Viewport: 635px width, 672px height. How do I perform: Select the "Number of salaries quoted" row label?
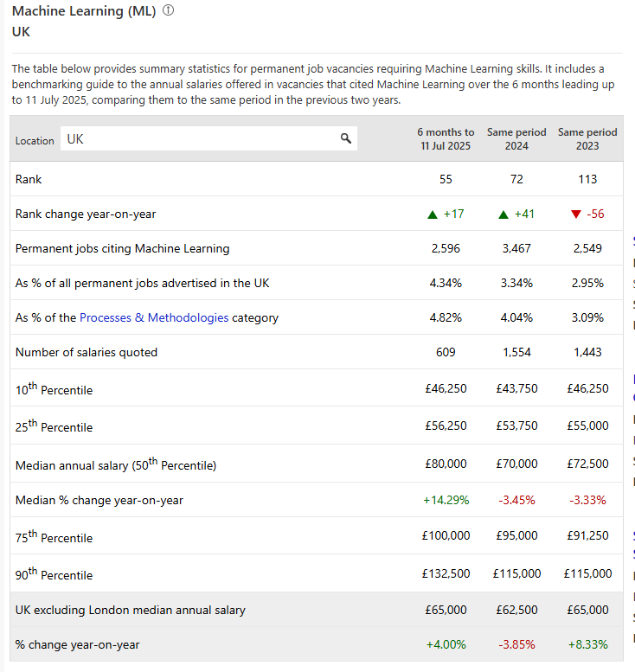pyautogui.click(x=87, y=352)
